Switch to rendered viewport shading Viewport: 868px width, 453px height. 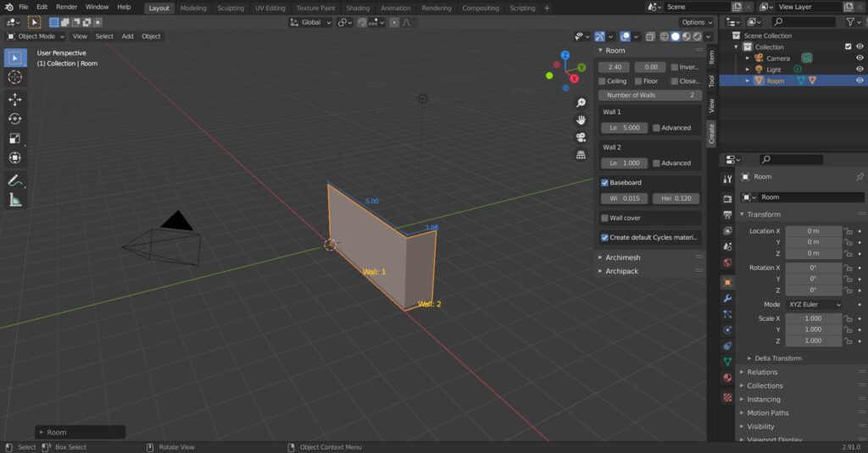click(698, 36)
